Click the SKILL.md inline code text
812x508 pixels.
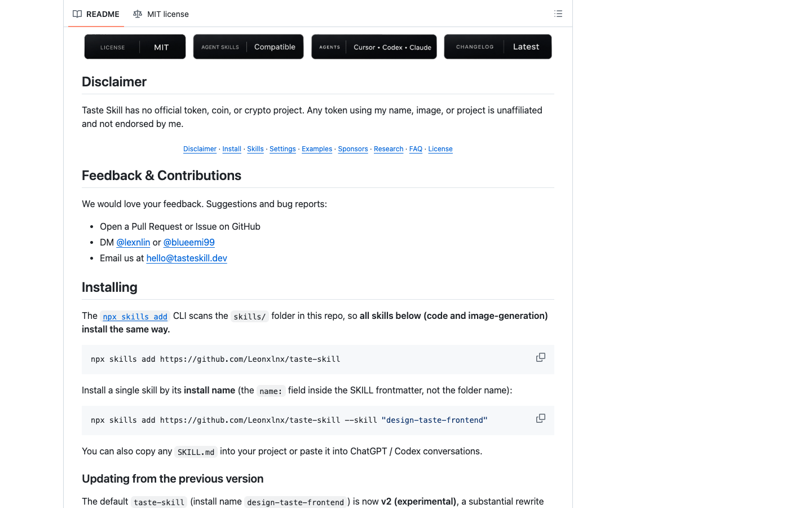(196, 452)
